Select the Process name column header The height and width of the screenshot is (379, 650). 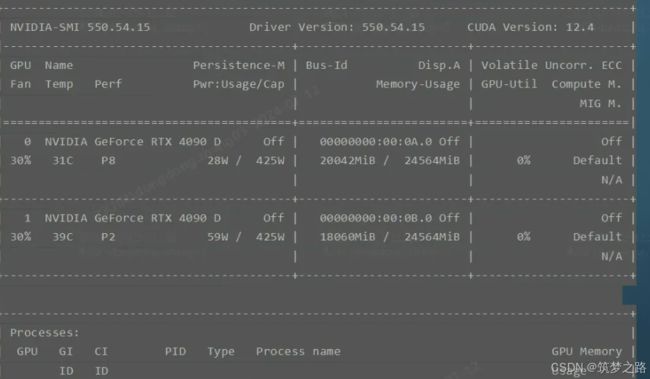click(298, 352)
